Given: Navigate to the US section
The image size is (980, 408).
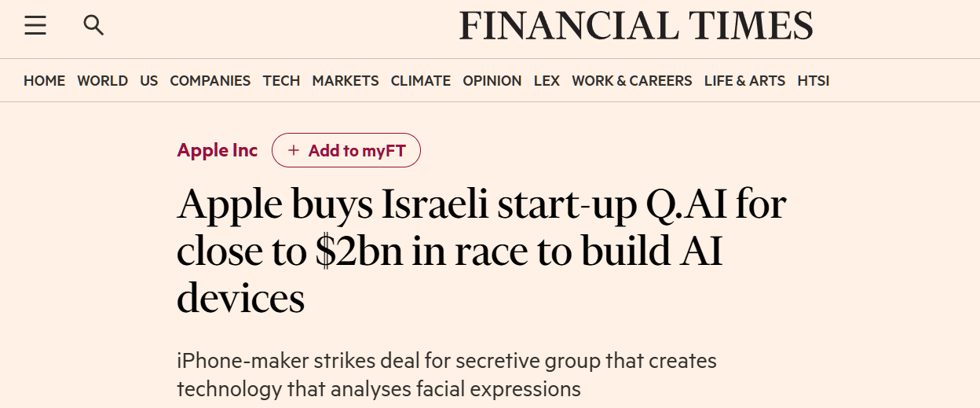Looking at the screenshot, I should pos(149,81).
